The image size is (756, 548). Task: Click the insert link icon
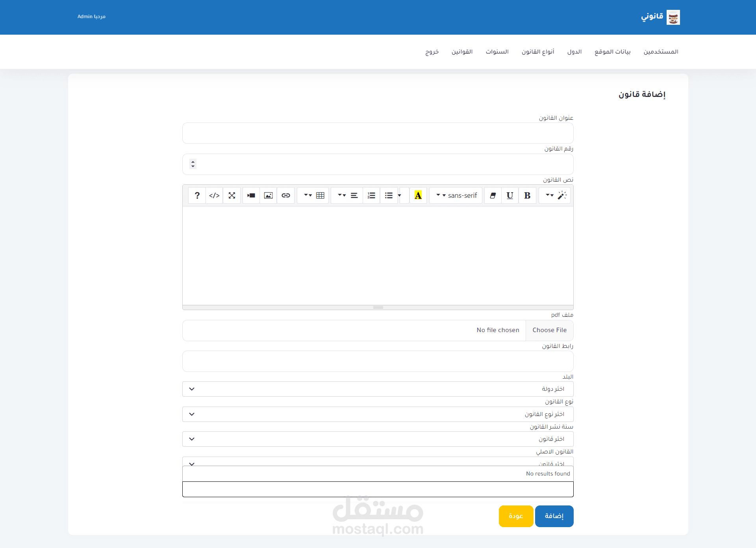click(286, 195)
